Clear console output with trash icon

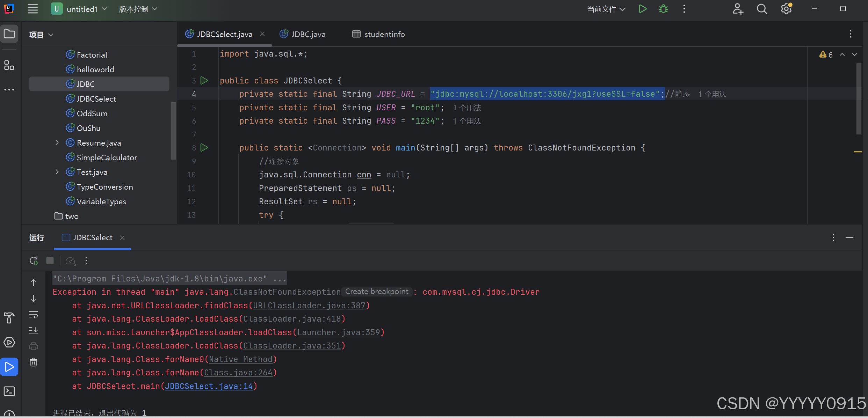[x=34, y=362]
